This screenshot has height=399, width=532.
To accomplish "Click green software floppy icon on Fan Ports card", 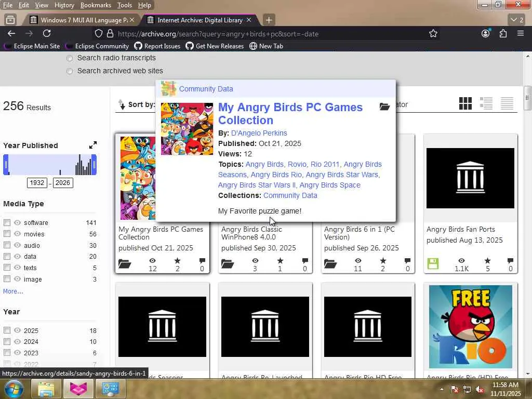I will [x=433, y=263].
